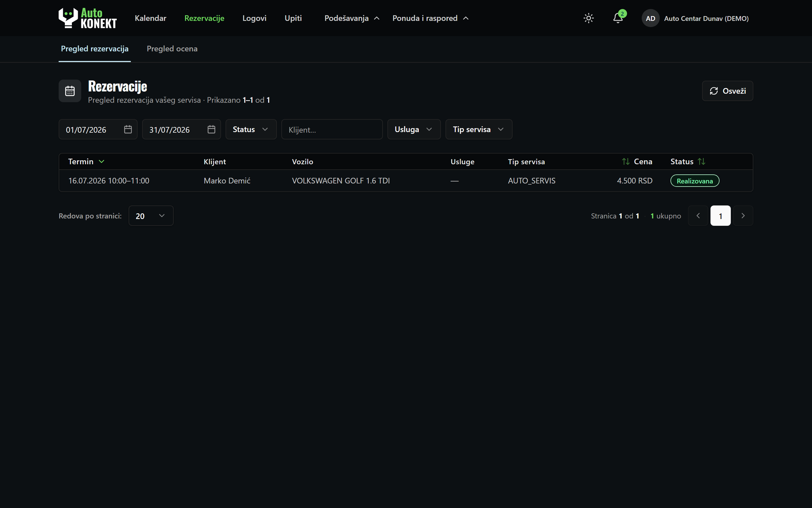
Task: Open Rezervacije nav item
Action: click(x=204, y=18)
